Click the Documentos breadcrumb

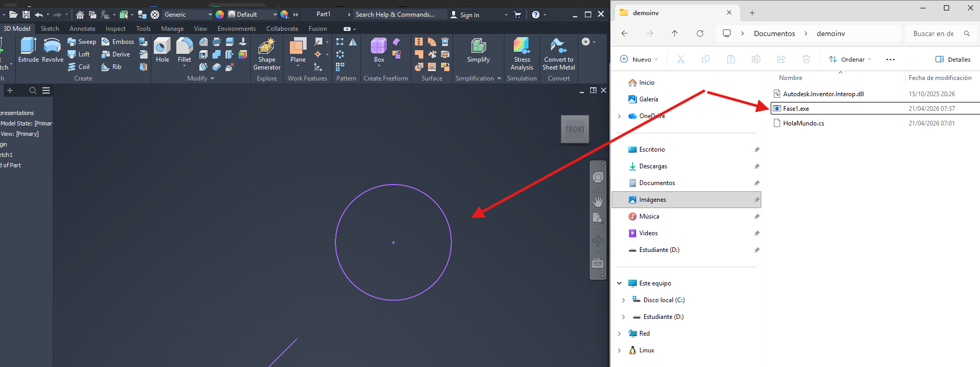(x=774, y=33)
